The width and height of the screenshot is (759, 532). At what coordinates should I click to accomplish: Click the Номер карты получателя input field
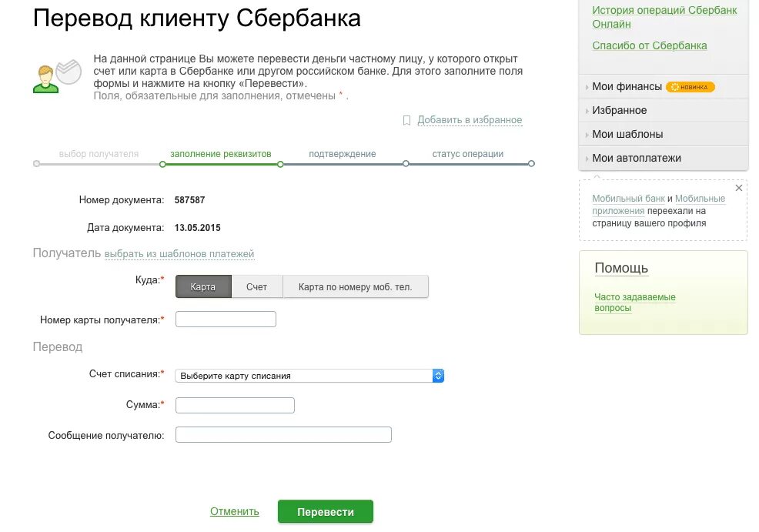click(226, 320)
